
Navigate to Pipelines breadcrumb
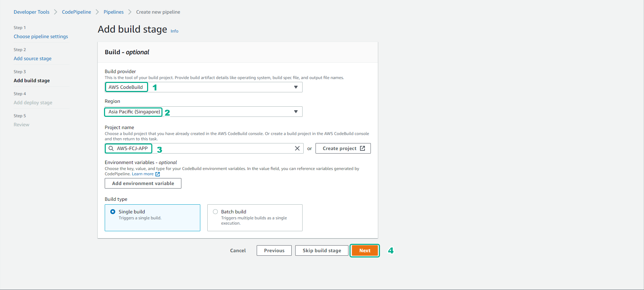point(113,12)
